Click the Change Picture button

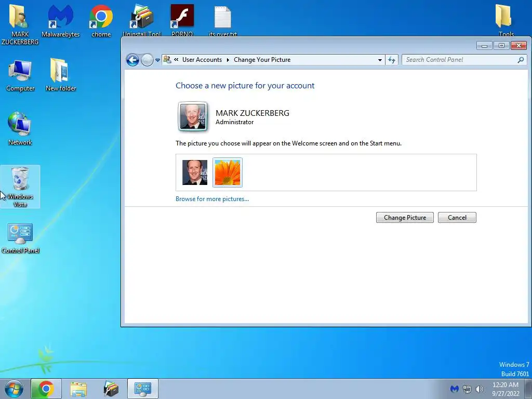tap(405, 218)
